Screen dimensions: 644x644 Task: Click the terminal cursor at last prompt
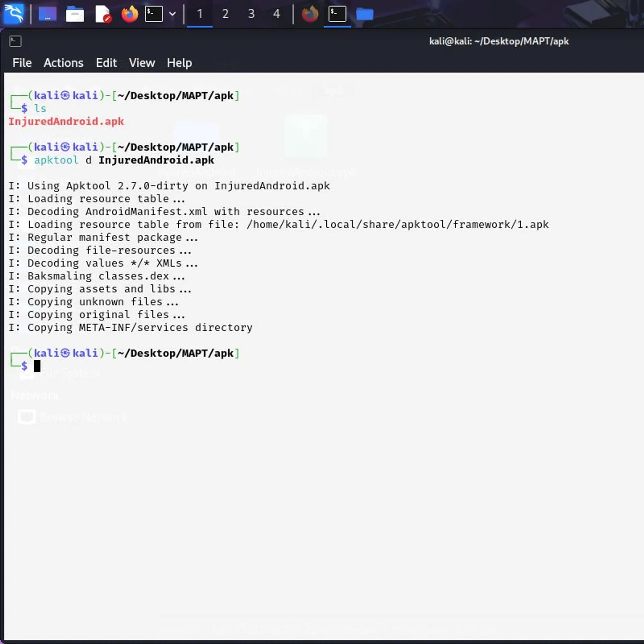(x=37, y=366)
